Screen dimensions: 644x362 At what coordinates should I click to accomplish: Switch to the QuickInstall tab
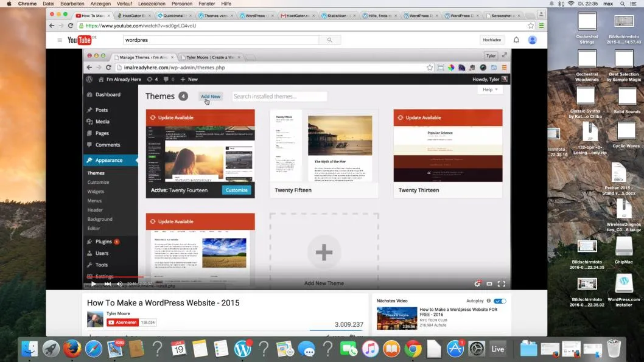(174, 16)
